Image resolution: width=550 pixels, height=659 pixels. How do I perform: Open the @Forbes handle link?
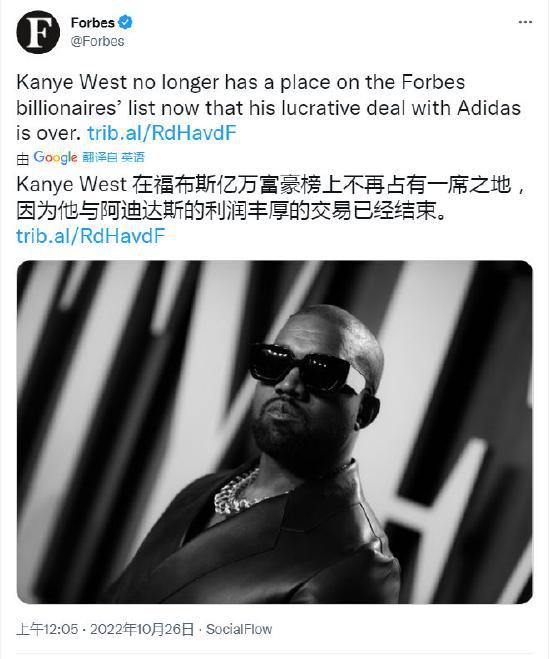97,41
